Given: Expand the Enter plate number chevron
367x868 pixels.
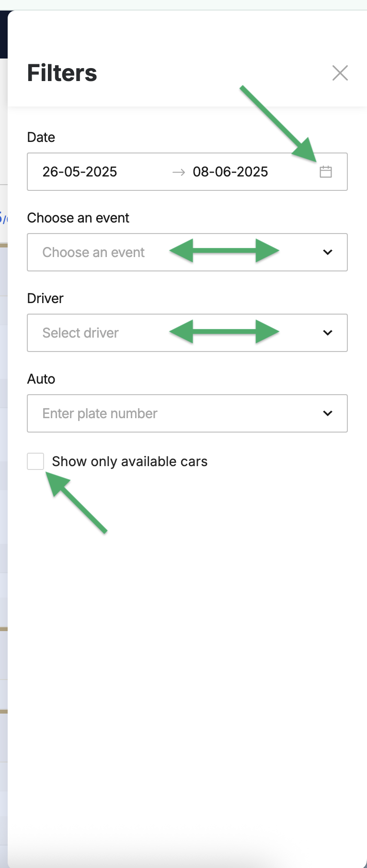Looking at the screenshot, I should [328, 413].
